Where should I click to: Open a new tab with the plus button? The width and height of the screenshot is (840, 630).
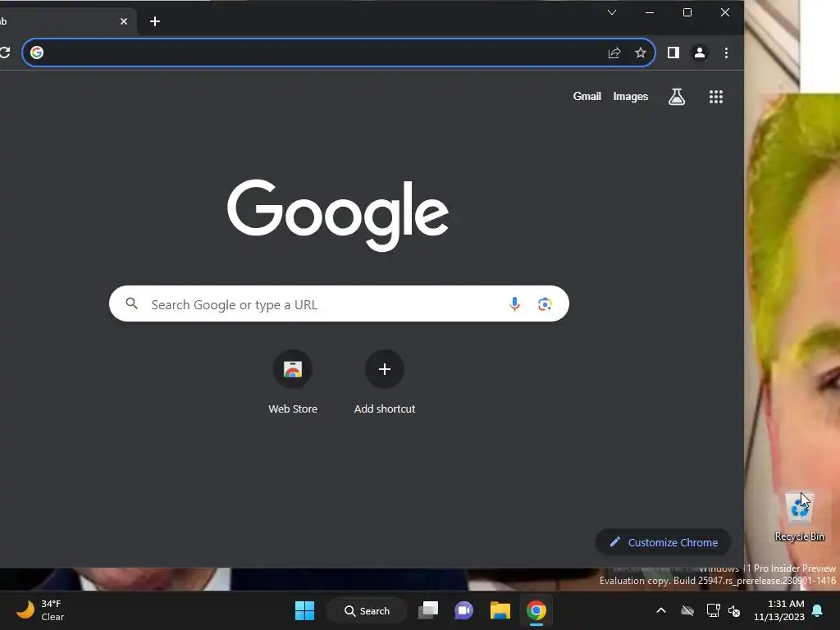coord(155,21)
